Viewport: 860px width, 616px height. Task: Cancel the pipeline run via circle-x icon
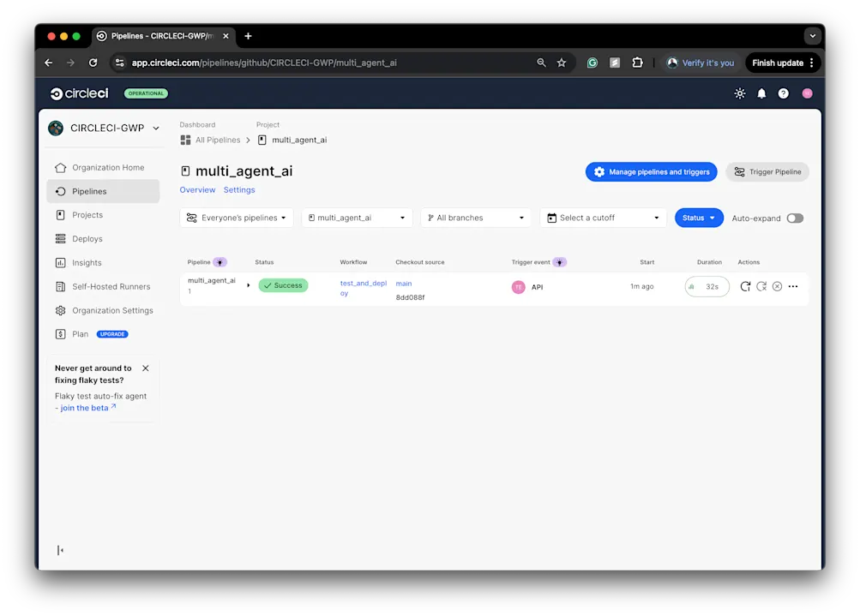point(777,286)
